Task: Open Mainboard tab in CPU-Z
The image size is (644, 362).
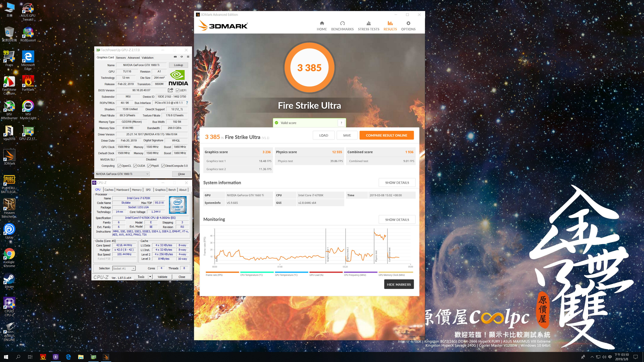Action: point(122,190)
